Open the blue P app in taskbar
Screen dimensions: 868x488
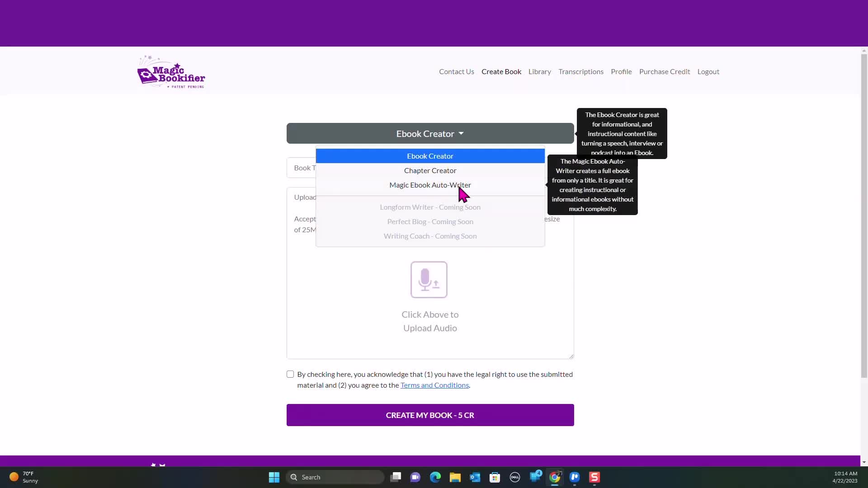[575, 477]
